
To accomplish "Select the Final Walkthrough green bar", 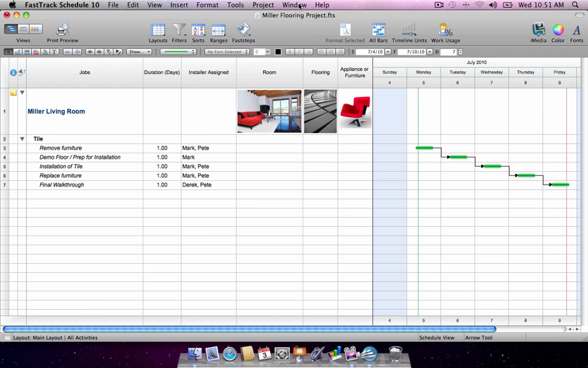I will 560,185.
